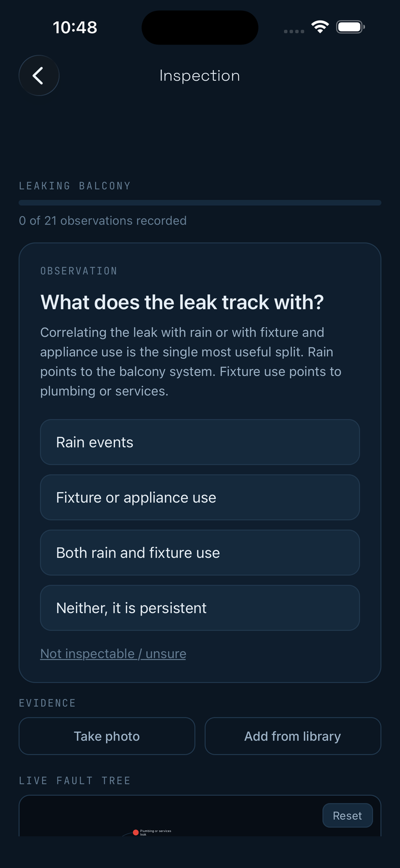The image size is (400, 868).
Task: Go back using the chevron arrow icon
Action: click(x=39, y=76)
